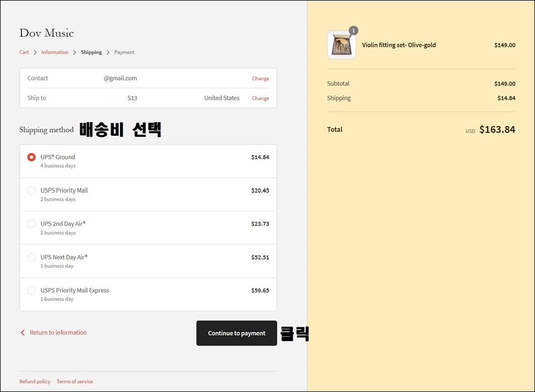Click Continue to payment button
Viewport: 535px width, 392px height.
(236, 333)
